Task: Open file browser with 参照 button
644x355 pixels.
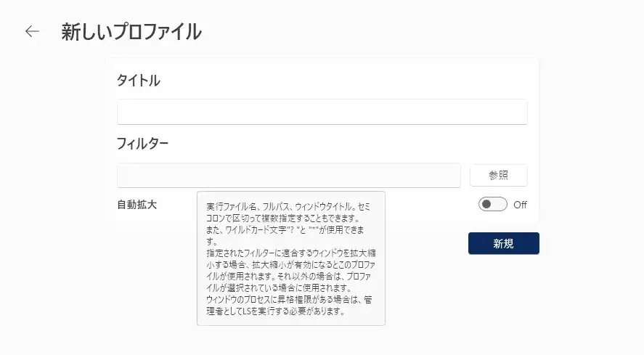Action: [x=498, y=176]
